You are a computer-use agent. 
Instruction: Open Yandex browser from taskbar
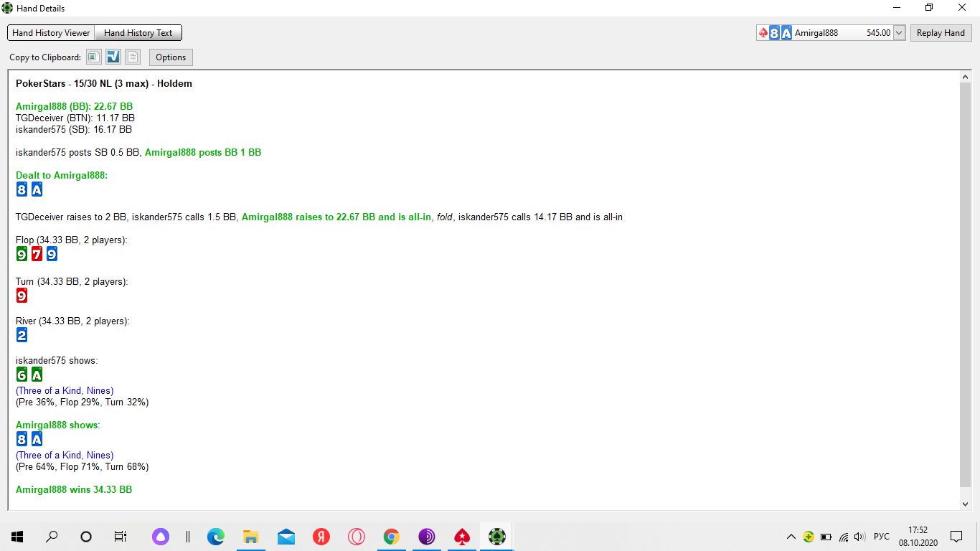coord(321,536)
